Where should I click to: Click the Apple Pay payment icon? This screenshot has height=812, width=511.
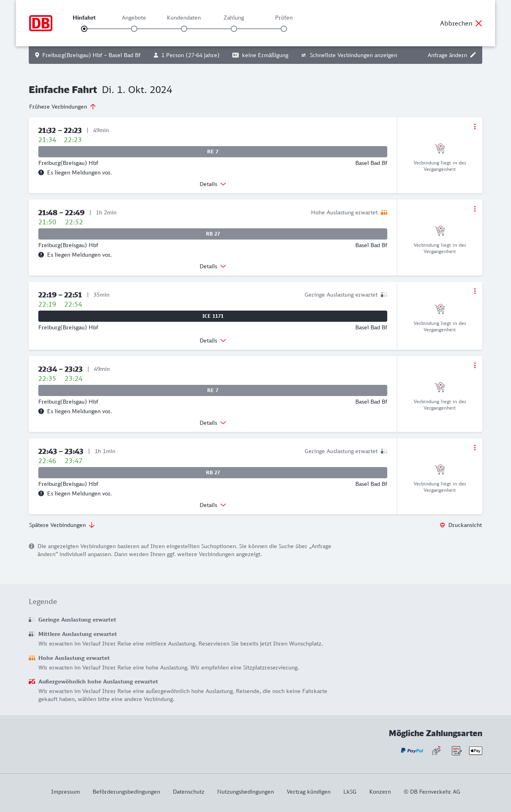(x=475, y=751)
